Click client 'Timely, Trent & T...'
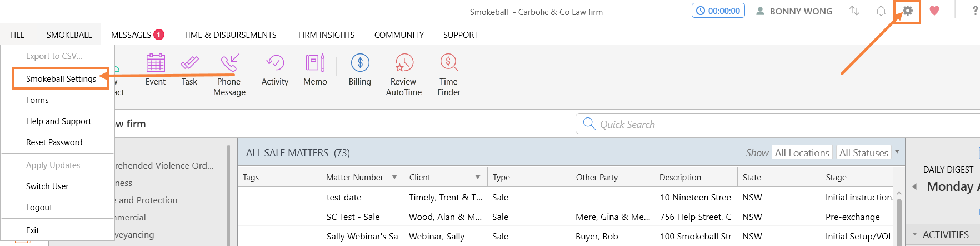980x246 pixels. [x=446, y=198]
